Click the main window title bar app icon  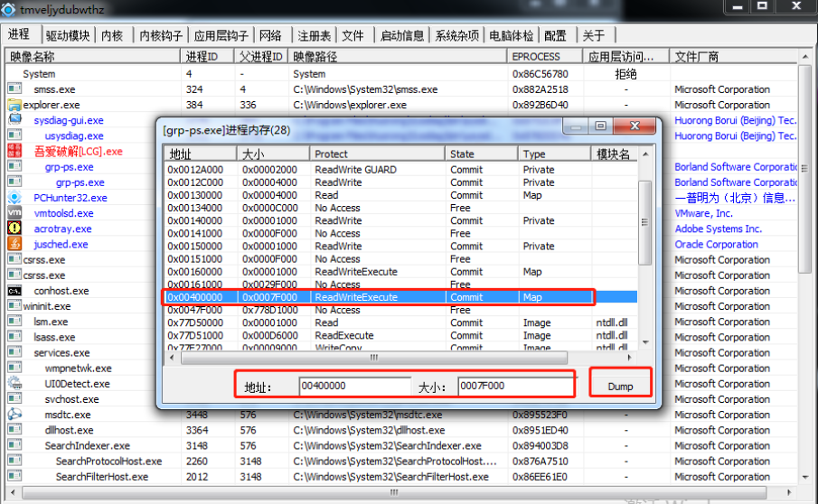click(x=8, y=9)
